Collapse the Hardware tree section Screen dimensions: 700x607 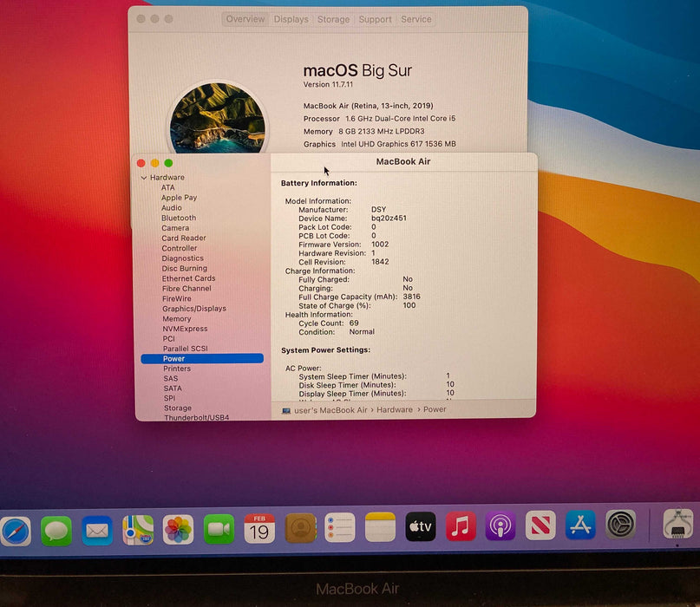pos(144,178)
